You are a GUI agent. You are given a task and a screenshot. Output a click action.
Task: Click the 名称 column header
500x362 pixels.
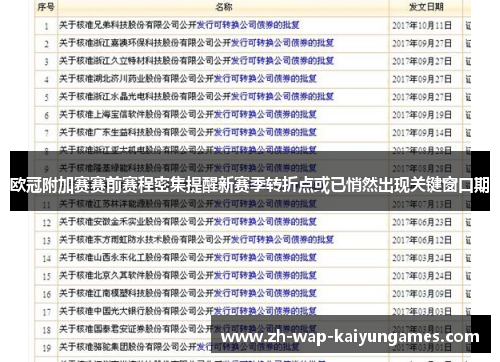223,7
